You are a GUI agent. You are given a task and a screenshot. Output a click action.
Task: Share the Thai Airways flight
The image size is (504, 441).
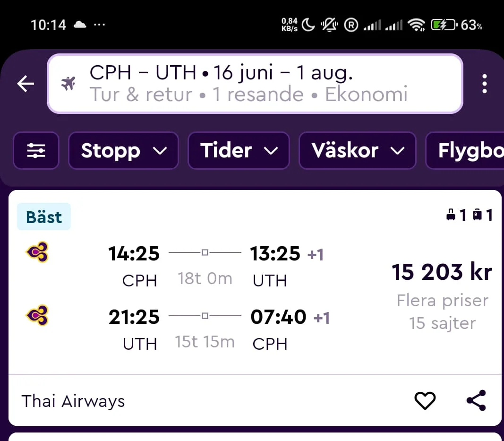pos(476,401)
